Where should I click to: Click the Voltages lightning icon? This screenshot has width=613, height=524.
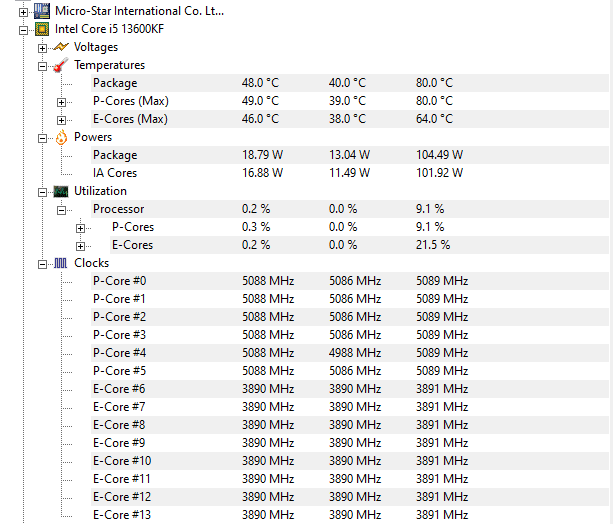point(61,47)
